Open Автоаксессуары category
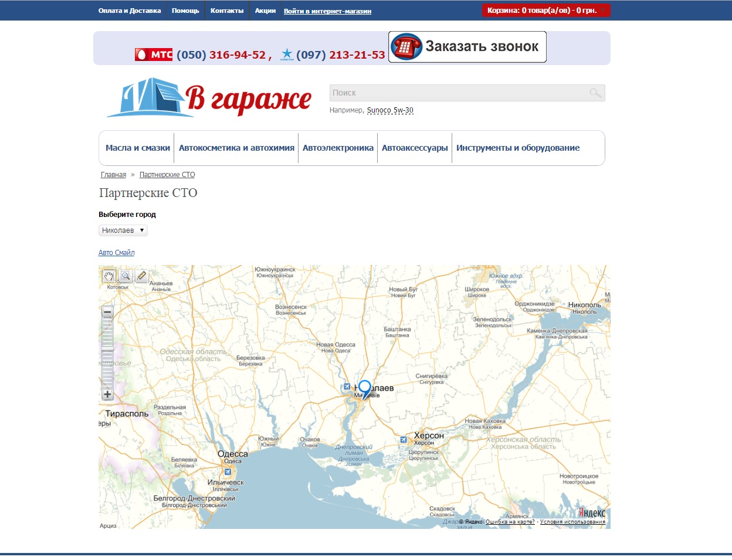The height and width of the screenshot is (560, 732). tap(415, 148)
